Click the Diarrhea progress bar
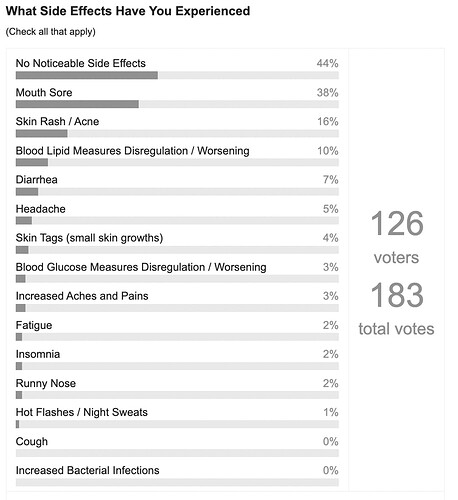This screenshot has height=500, width=458. (x=177, y=192)
